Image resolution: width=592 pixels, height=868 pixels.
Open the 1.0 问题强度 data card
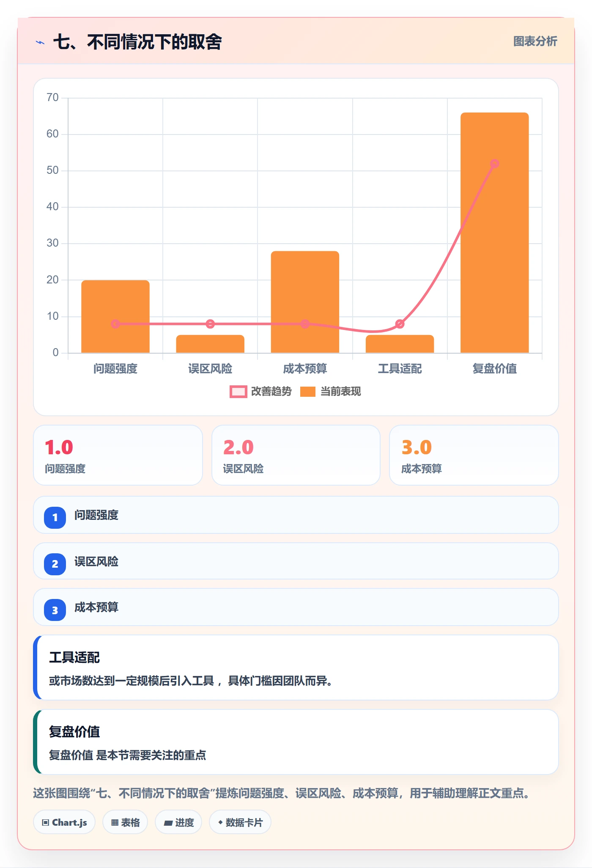(118, 455)
